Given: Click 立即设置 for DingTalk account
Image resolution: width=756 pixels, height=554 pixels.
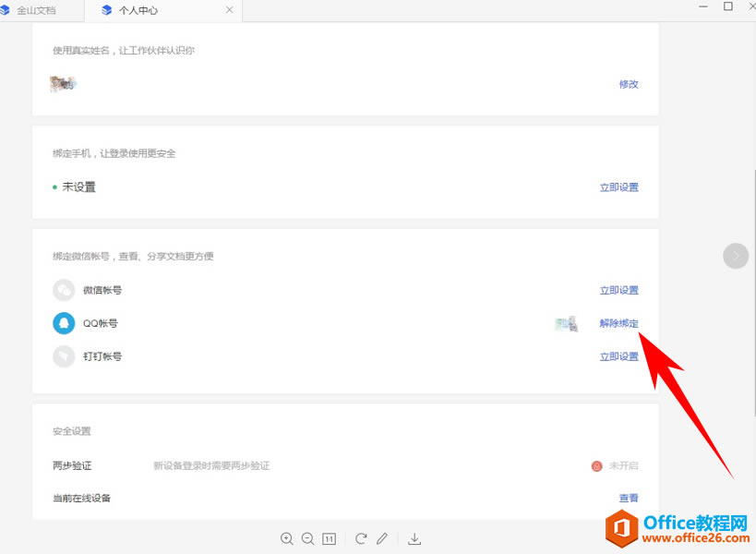Looking at the screenshot, I should coord(618,356).
